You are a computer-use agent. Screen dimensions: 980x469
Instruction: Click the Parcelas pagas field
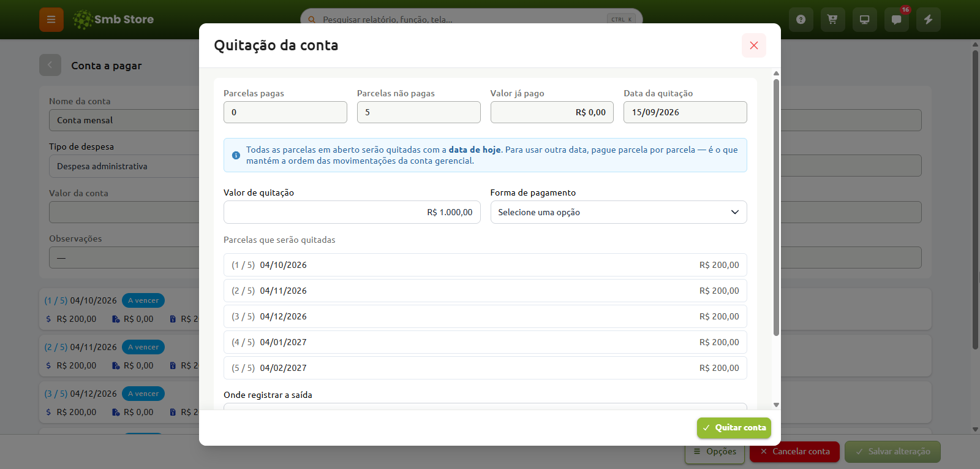tap(285, 112)
